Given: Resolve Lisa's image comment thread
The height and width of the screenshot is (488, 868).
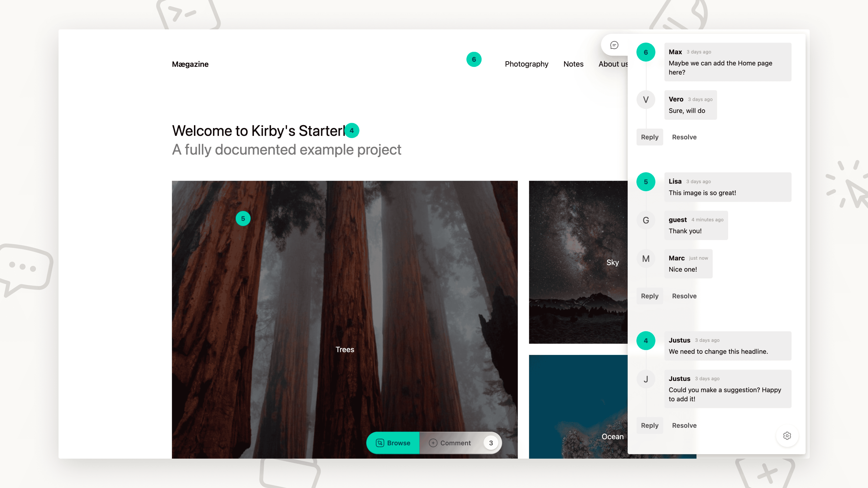Looking at the screenshot, I should [x=684, y=296].
